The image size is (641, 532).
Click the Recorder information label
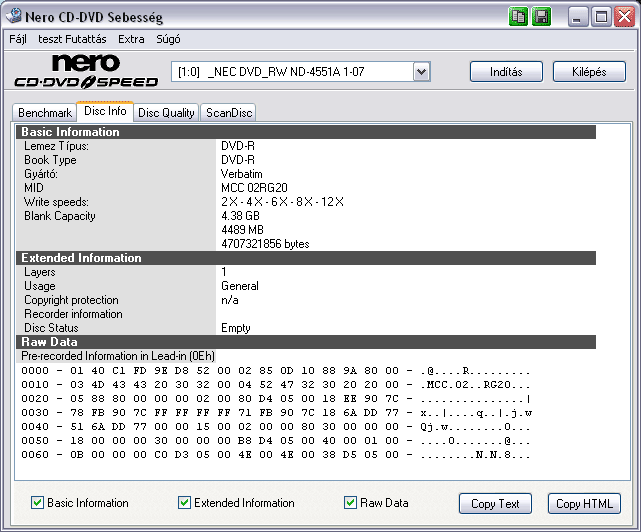click(74, 314)
